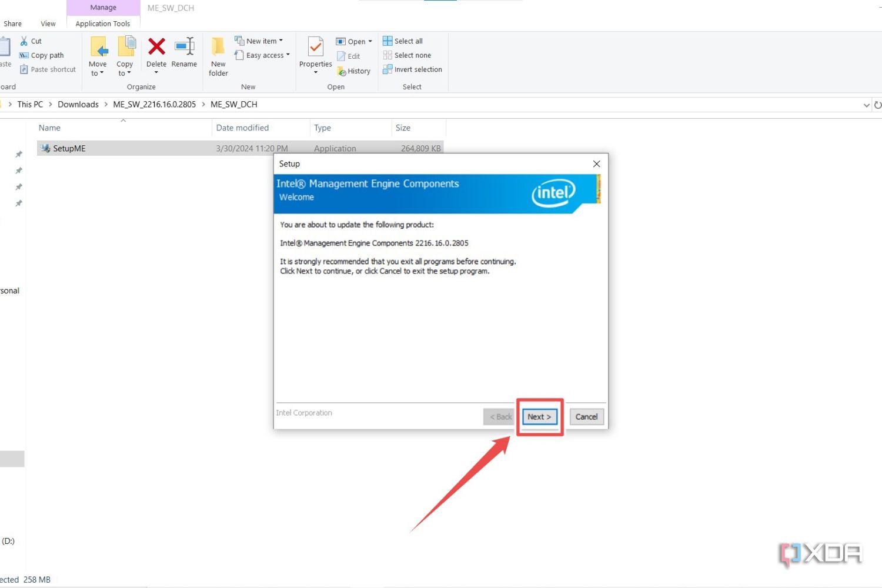Viewport: 882px width, 588px height.
Task: Click Select all in the Select group
Action: coord(403,41)
